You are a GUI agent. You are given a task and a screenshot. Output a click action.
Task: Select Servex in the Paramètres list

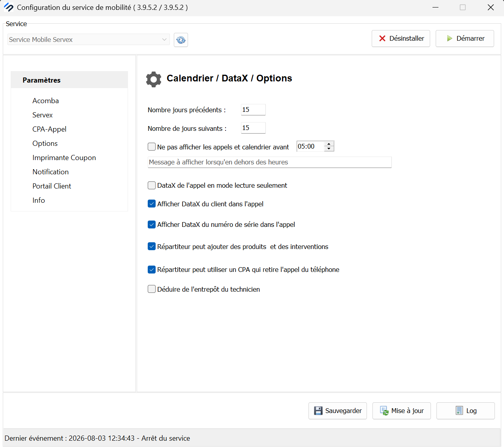coord(42,115)
